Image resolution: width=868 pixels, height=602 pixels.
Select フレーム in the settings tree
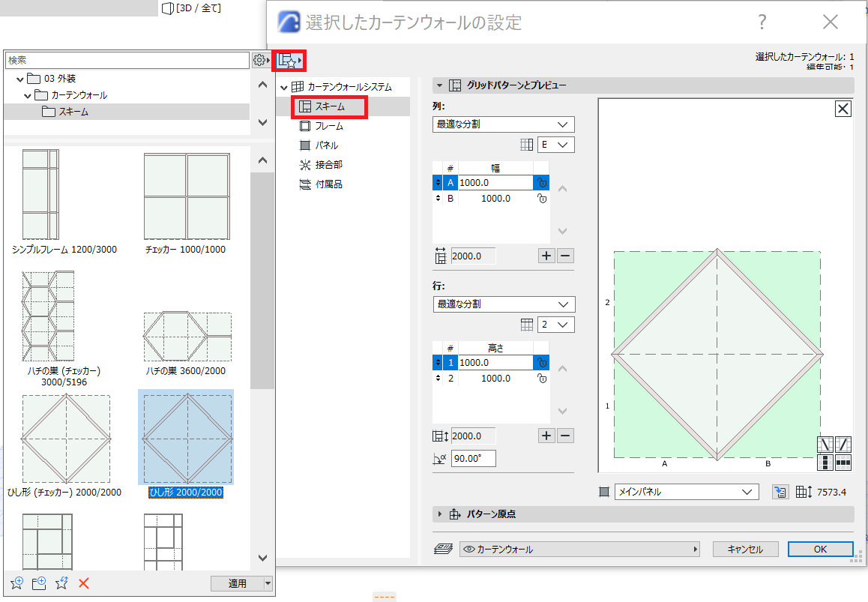coord(329,126)
